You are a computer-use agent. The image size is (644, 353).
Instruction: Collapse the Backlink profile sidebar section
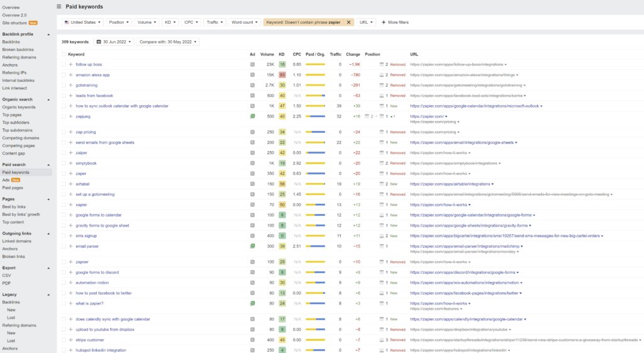click(48, 35)
